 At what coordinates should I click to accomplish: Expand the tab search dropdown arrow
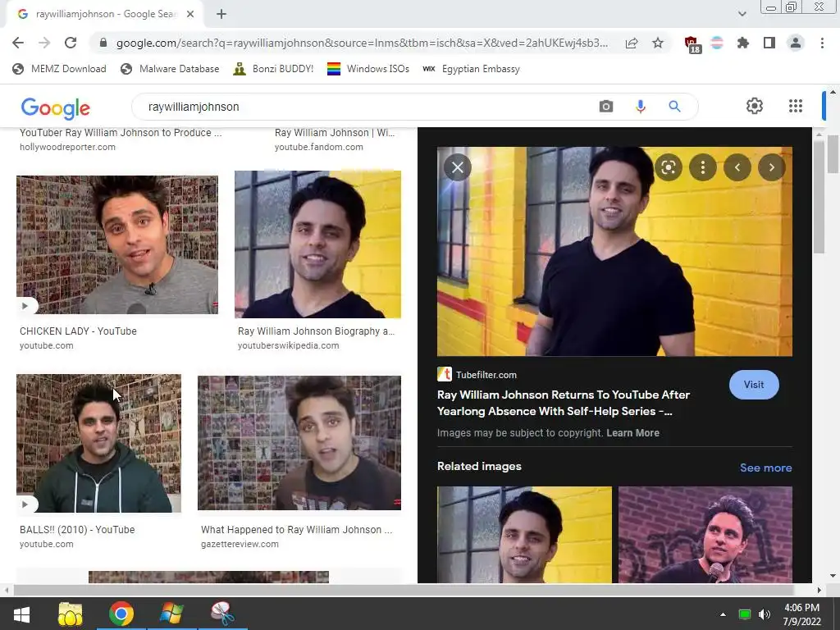pos(742,14)
